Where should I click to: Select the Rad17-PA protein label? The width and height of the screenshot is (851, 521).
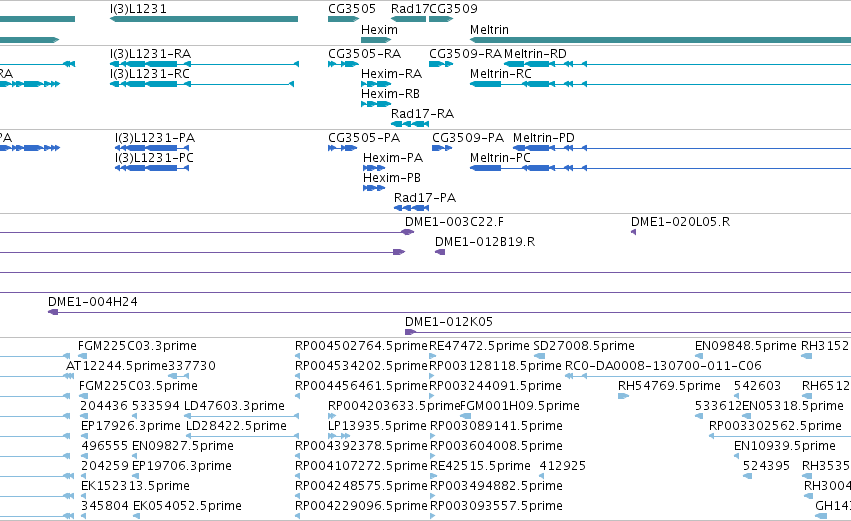click(x=425, y=198)
